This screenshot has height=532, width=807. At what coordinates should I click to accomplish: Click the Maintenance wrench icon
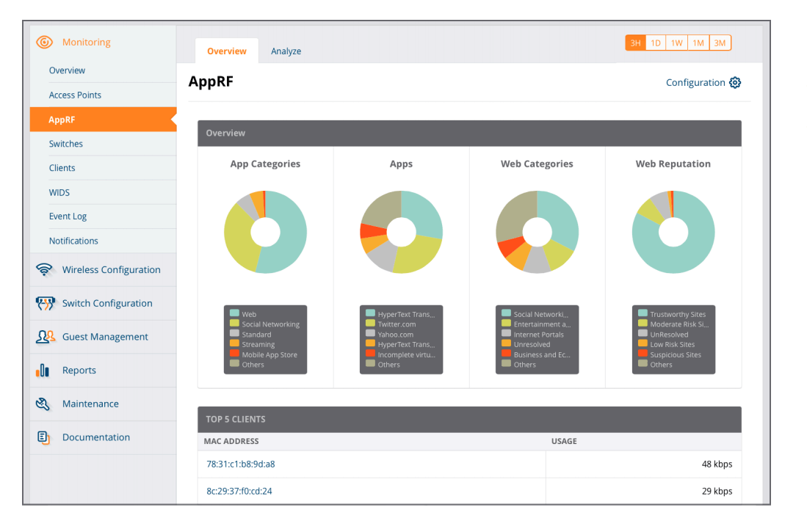[x=43, y=404]
